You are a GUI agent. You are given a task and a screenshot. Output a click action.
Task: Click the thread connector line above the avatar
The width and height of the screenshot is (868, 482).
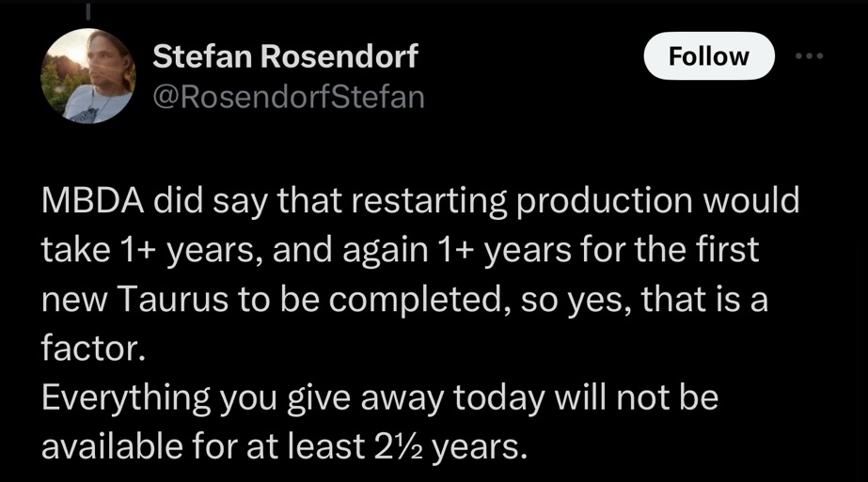point(88,11)
